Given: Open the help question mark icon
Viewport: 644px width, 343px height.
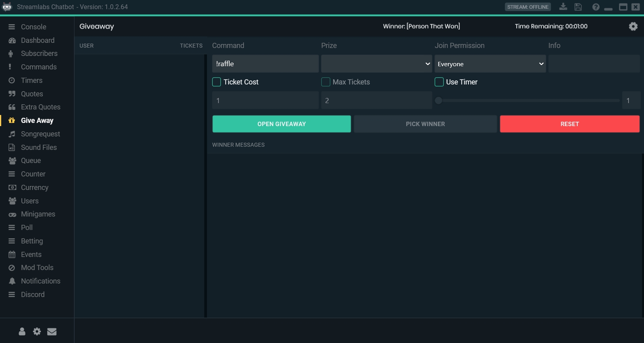Looking at the screenshot, I should click(x=596, y=7).
